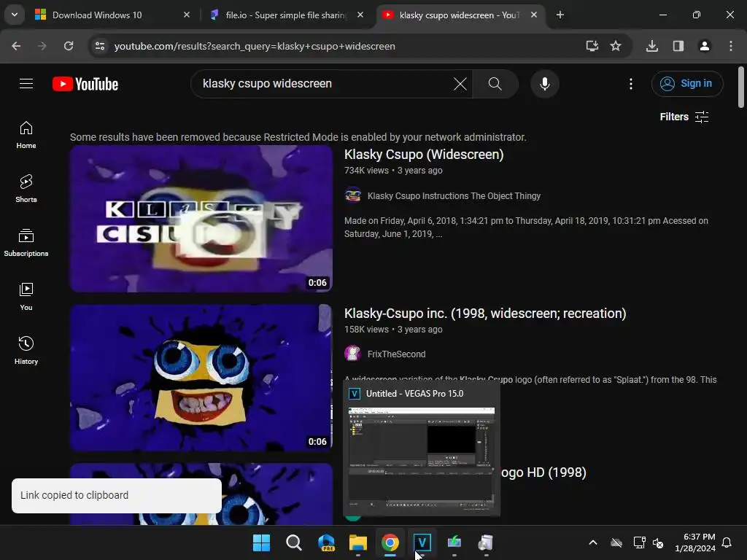Submit search with the magnifier button
This screenshot has width=747, height=560.
coord(495,84)
